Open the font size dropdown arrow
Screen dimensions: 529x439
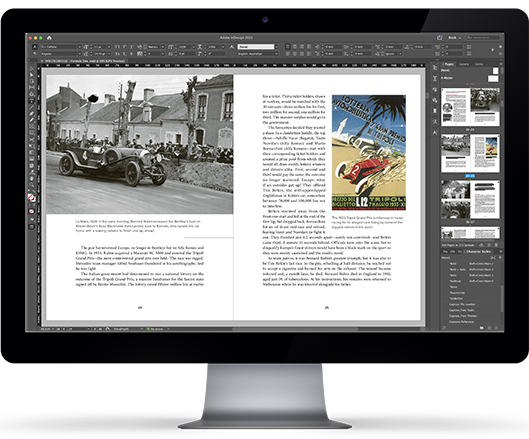click(x=109, y=47)
